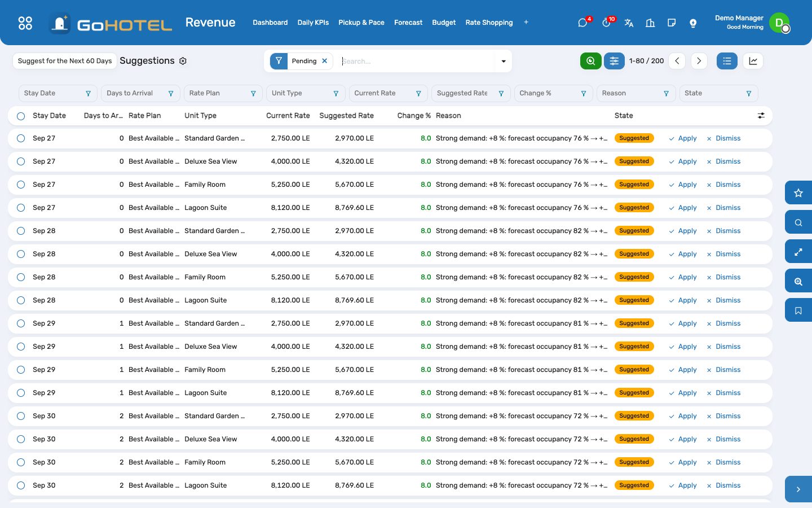The image size is (812, 508).
Task: Open the filter sliders panel button
Action: (x=614, y=61)
